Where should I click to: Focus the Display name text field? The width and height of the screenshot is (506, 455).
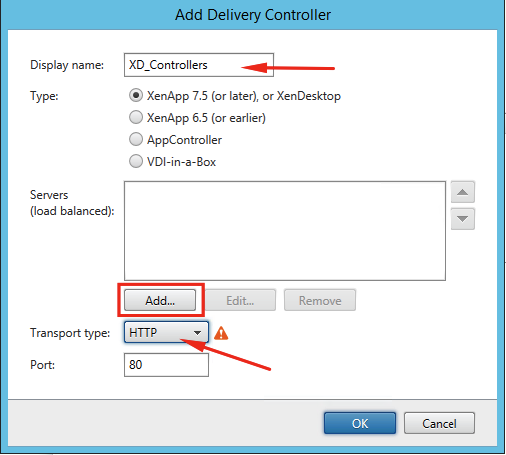[199, 65]
